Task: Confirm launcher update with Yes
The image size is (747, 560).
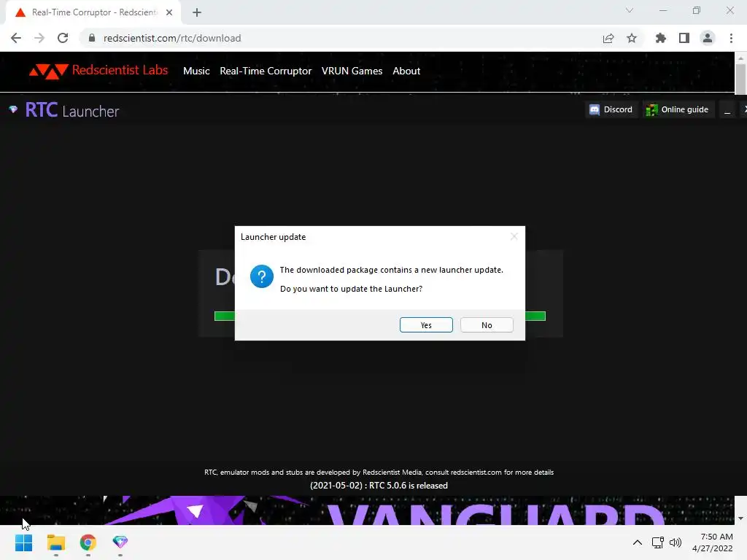Action: coord(426,324)
